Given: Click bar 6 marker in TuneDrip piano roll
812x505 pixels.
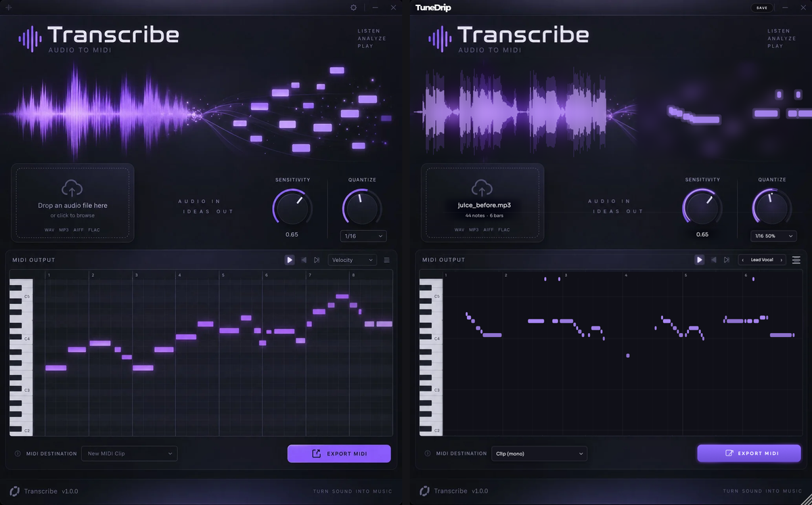Looking at the screenshot, I should [746, 276].
